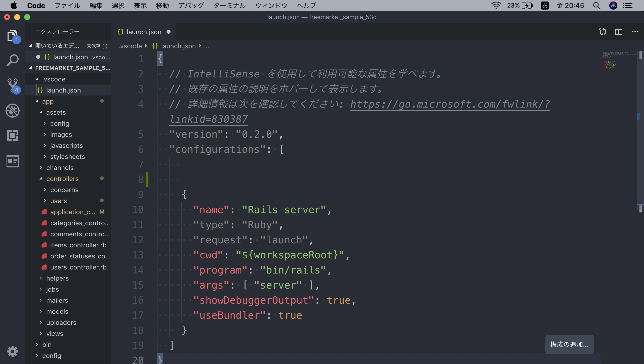Open Siri from the menu bar
The height and width of the screenshot is (364, 644).
[x=613, y=6]
